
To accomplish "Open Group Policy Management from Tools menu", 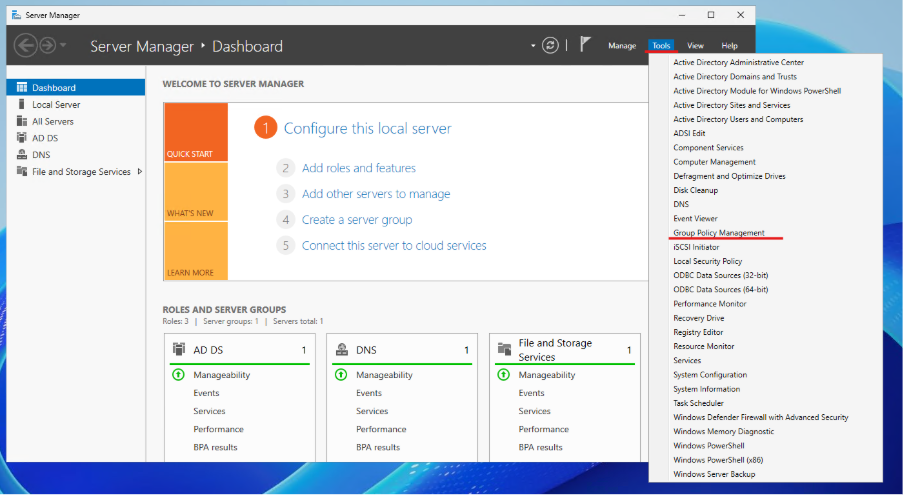I will coord(718,233).
